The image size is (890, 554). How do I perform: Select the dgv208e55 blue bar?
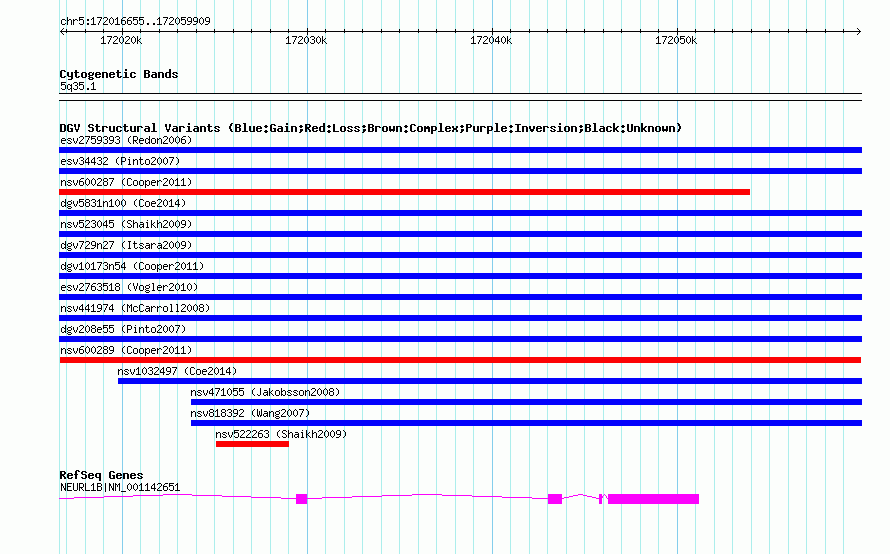point(460,339)
